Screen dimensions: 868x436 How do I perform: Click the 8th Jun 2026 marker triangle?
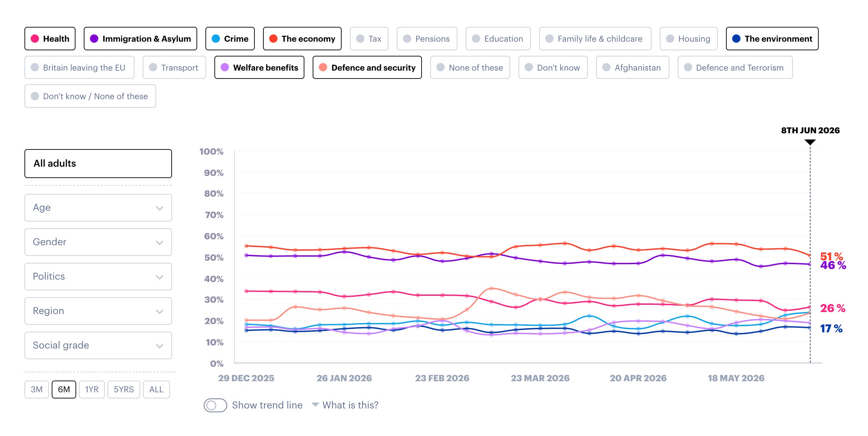pos(810,142)
